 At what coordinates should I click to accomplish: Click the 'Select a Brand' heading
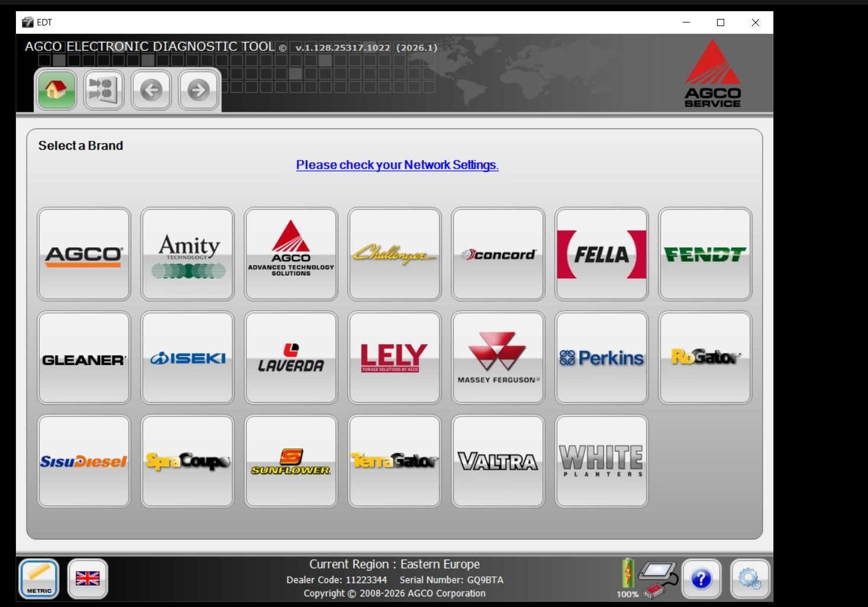pyautogui.click(x=80, y=146)
